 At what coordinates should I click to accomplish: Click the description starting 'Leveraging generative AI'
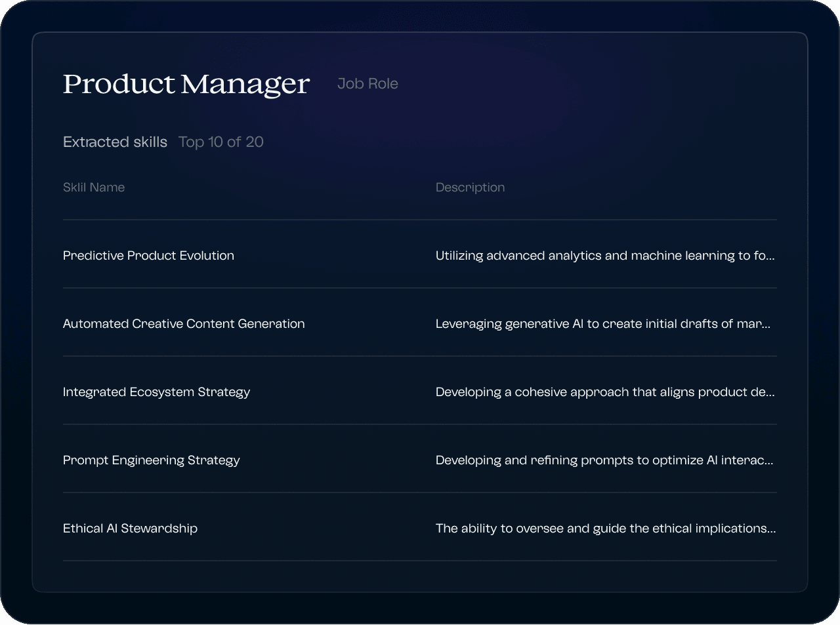[x=603, y=324]
